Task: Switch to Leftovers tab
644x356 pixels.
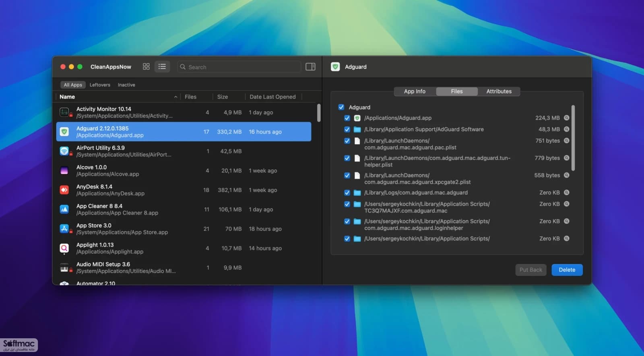Action: 100,85
